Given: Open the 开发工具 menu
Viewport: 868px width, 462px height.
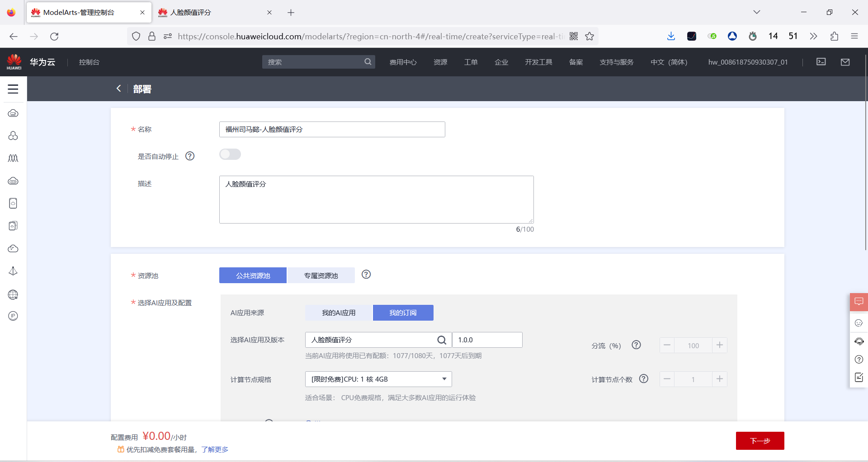Looking at the screenshot, I should tap(538, 62).
